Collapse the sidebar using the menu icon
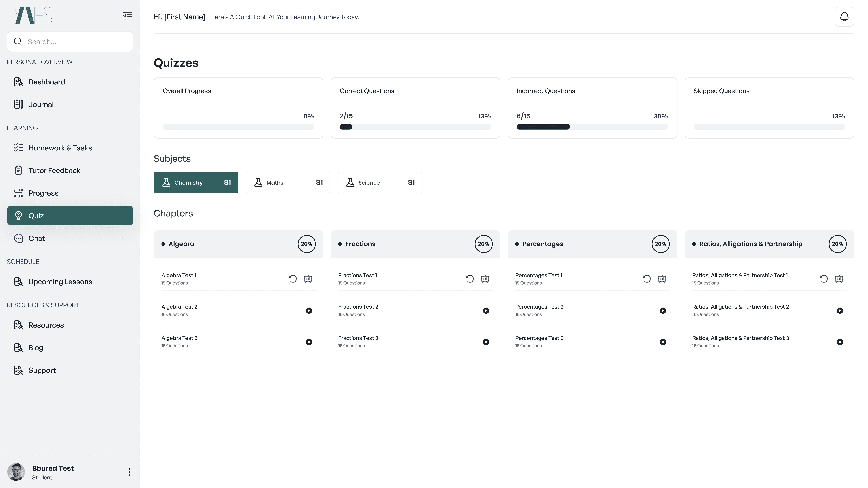This screenshot has height=488, width=868. (x=127, y=16)
